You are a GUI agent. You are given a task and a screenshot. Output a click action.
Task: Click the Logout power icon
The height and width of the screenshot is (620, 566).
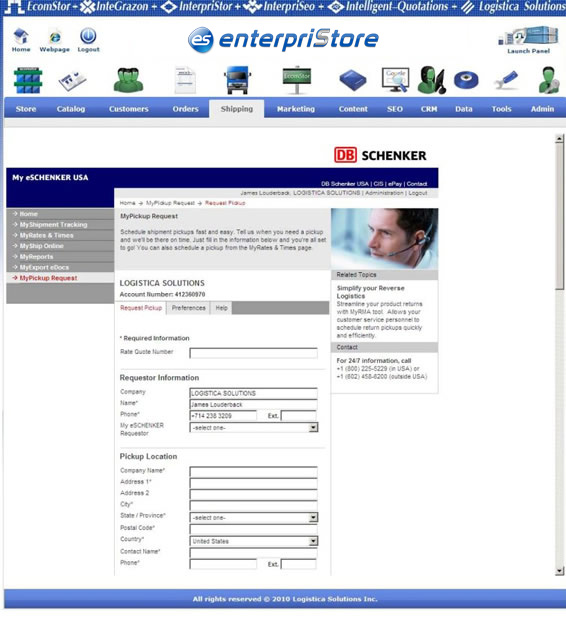88,36
